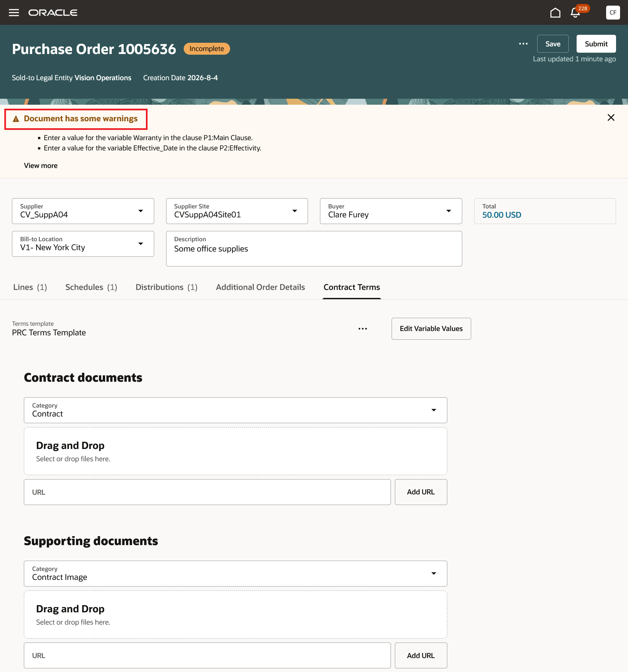Focus the Contract documents URL field
628x672 pixels.
point(207,492)
